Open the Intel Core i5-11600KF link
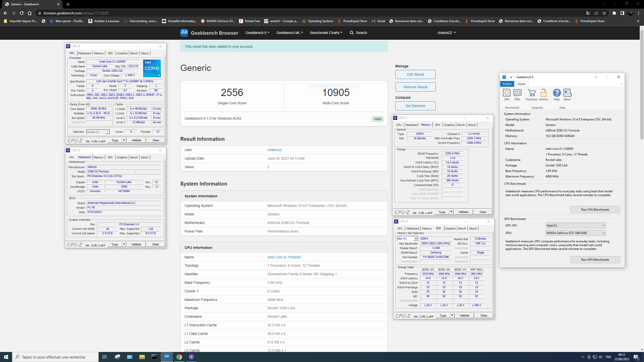This screenshot has width=644, height=362. click(x=284, y=257)
